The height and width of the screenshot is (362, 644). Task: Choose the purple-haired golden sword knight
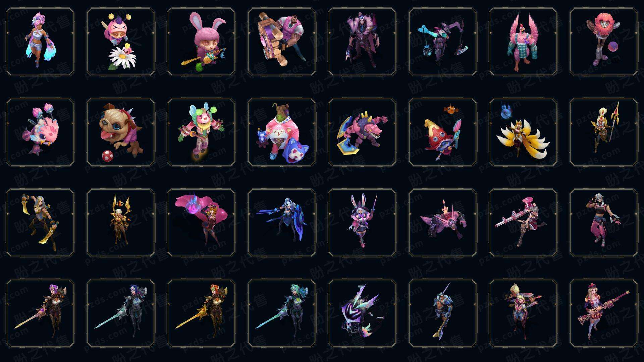(x=40, y=313)
